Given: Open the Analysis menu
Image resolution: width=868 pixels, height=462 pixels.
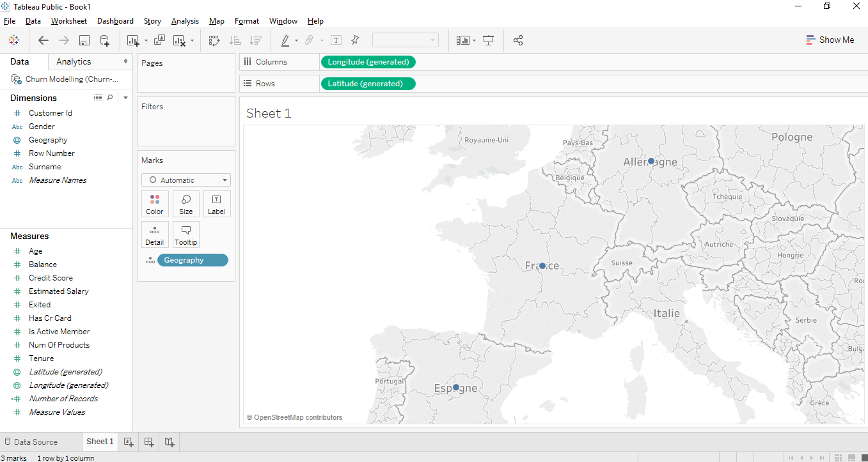Looking at the screenshot, I should click(x=185, y=21).
